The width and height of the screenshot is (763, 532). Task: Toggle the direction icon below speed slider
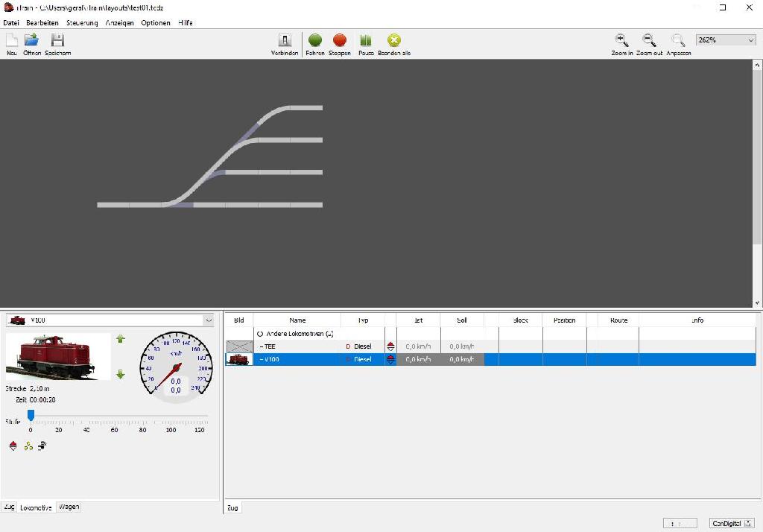[x=13, y=446]
